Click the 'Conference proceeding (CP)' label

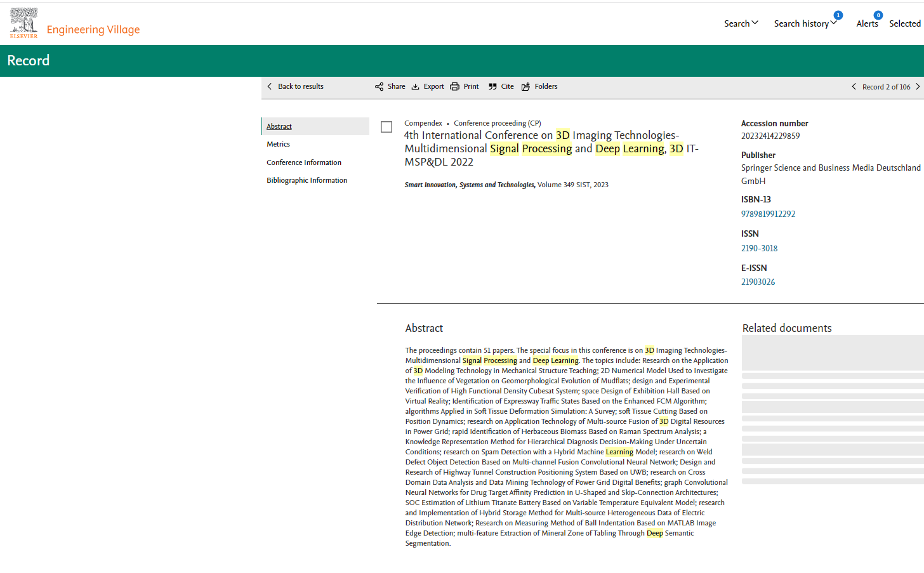(x=498, y=123)
